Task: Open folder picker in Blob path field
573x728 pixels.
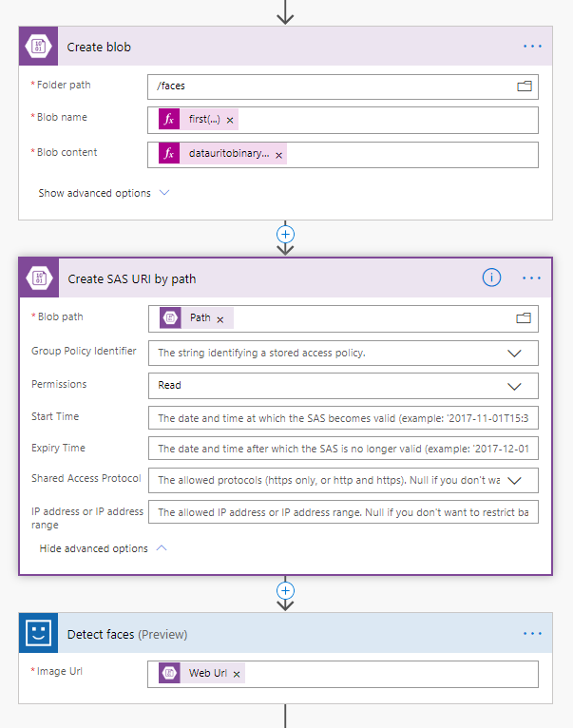Action: click(x=524, y=318)
